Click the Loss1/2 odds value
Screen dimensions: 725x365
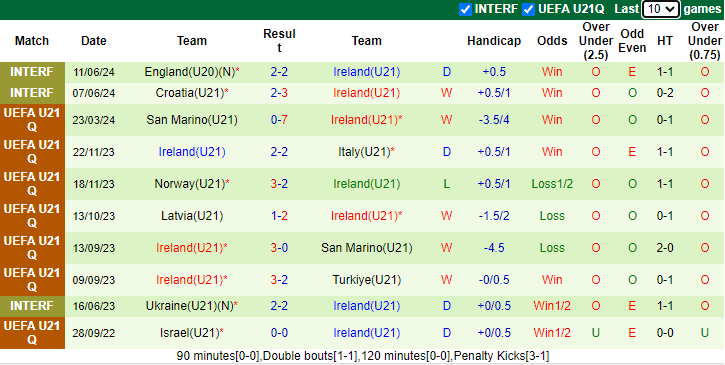pyautogui.click(x=552, y=184)
